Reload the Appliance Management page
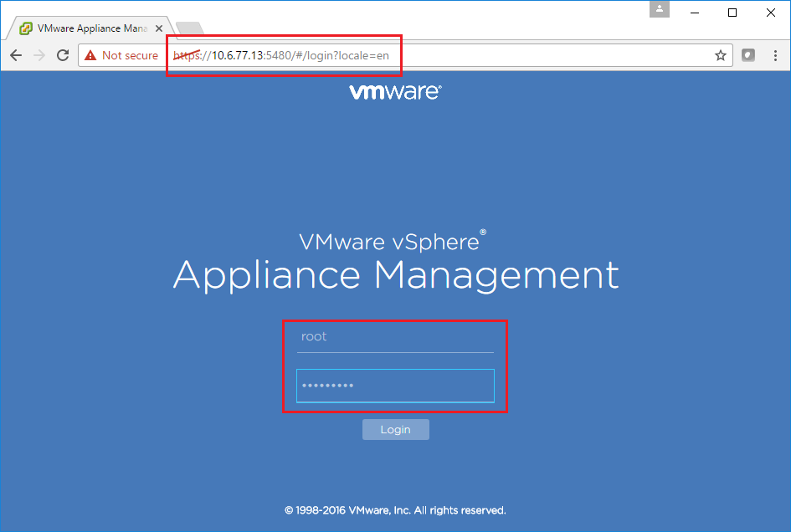Viewport: 791px width, 532px height. 63,55
